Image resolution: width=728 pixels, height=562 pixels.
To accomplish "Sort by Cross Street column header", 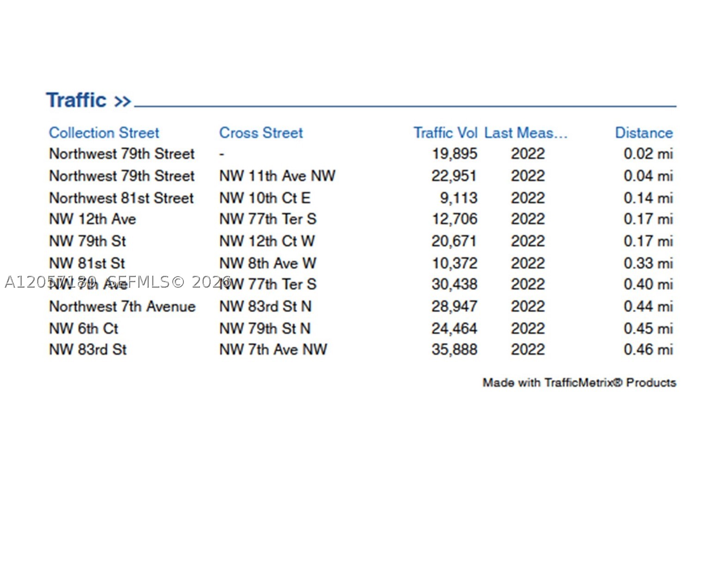I will (x=261, y=133).
